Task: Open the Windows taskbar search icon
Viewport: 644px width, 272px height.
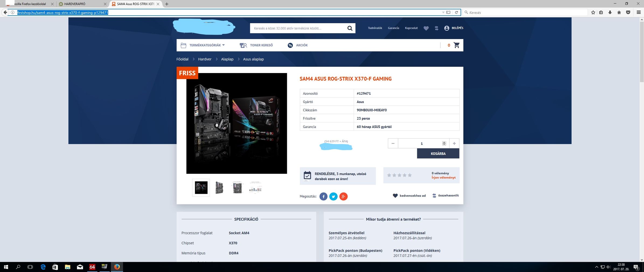Action: 18,267
